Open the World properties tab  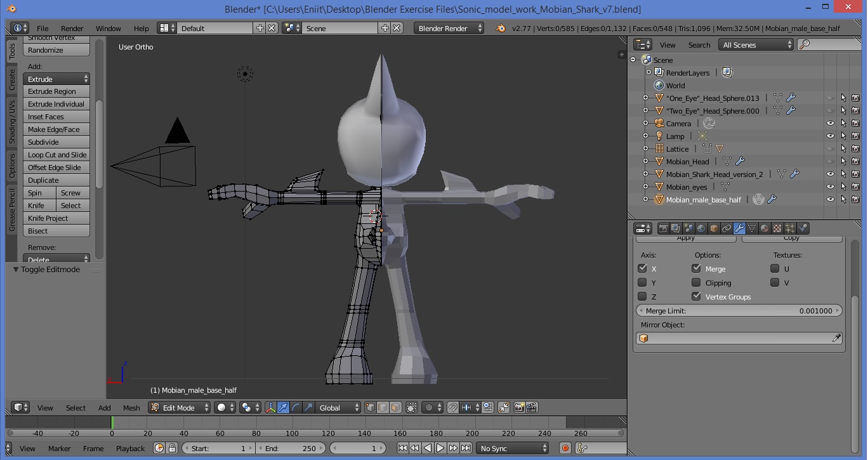(700, 228)
